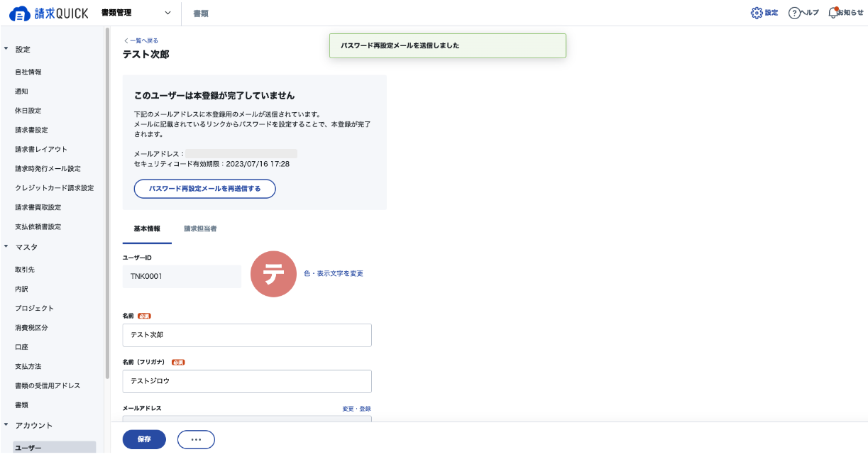Focus the 名前 input field
868x457 pixels.
tap(247, 335)
